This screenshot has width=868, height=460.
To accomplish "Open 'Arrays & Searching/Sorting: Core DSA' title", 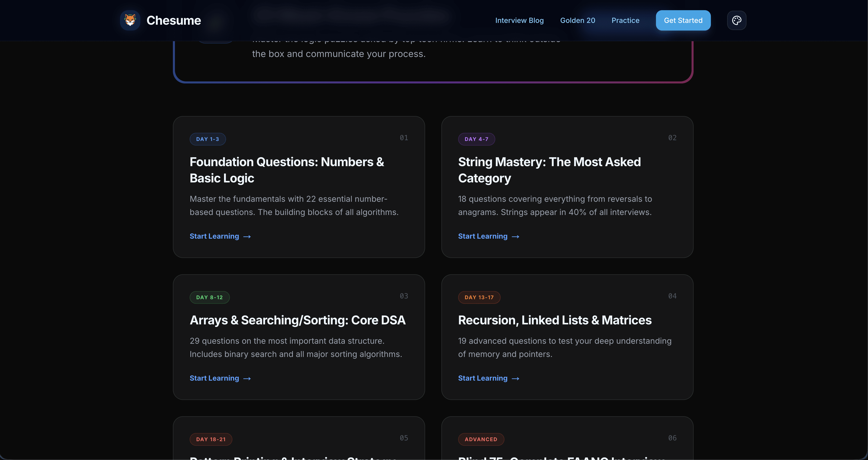I will click(x=297, y=320).
